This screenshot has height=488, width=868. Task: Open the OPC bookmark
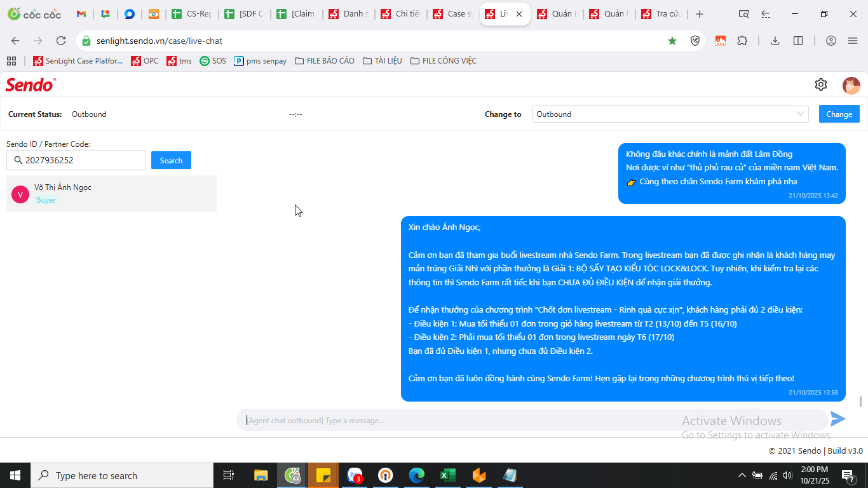click(145, 61)
